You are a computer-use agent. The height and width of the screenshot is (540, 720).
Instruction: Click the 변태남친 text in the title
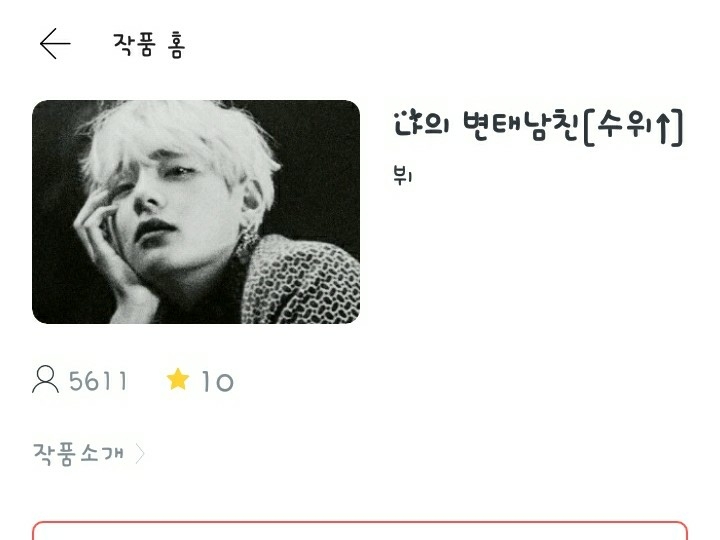pos(520,125)
